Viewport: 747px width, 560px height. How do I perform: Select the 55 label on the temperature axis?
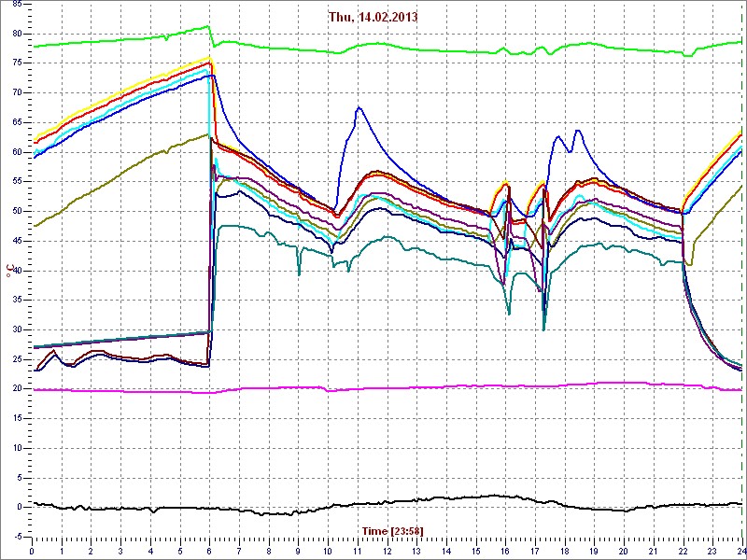tap(17, 181)
